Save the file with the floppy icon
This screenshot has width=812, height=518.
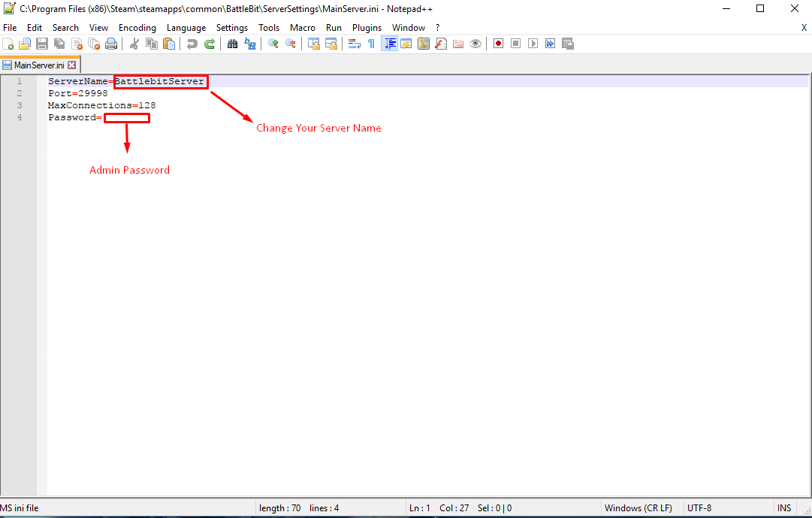(x=42, y=44)
